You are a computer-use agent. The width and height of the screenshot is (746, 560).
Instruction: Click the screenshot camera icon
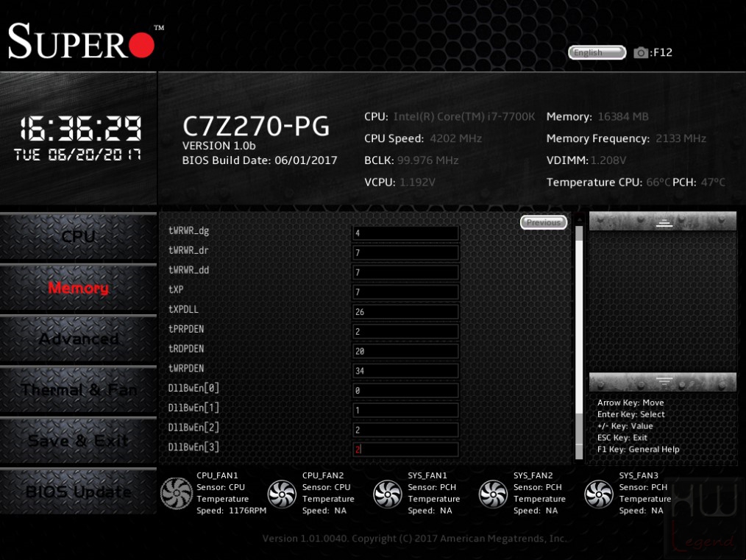click(x=640, y=52)
